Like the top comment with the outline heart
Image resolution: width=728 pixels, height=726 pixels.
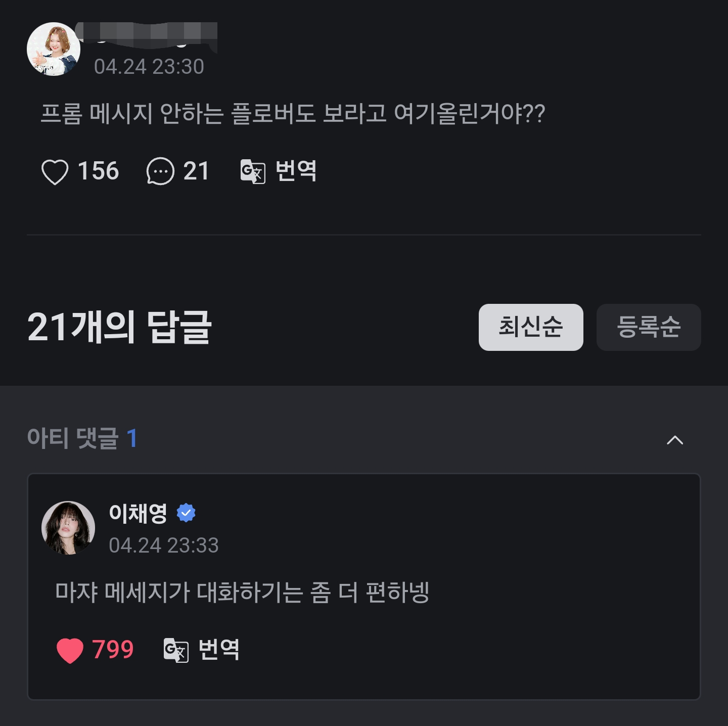click(x=55, y=172)
